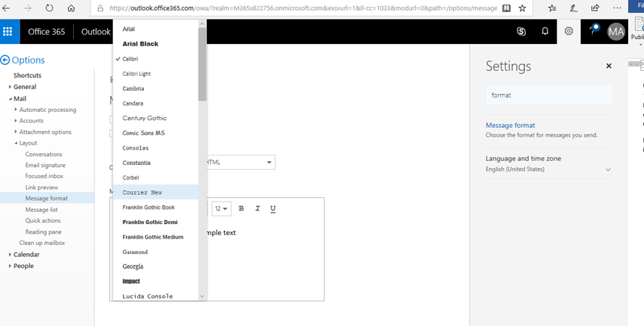Screen dimensions: 644x326
Task: Open Skype icon in the header
Action: [521, 31]
